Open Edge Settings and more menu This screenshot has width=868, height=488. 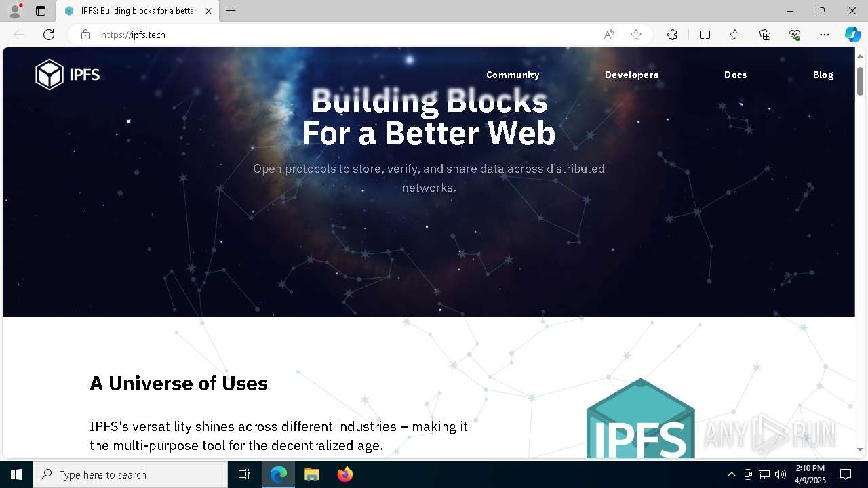825,35
